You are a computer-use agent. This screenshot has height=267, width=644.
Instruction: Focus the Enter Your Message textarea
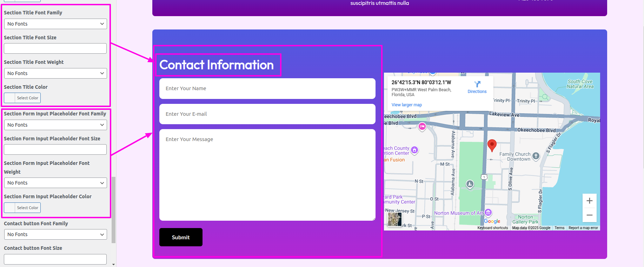tap(267, 175)
